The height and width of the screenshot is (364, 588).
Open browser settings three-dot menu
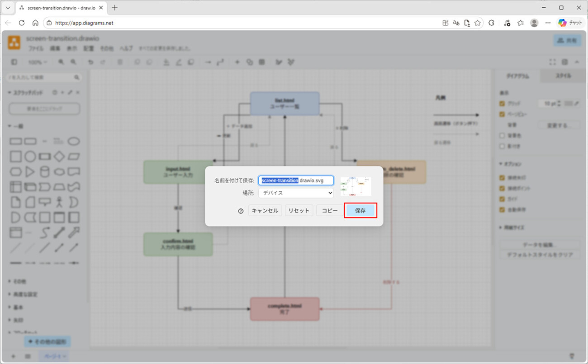(x=548, y=23)
